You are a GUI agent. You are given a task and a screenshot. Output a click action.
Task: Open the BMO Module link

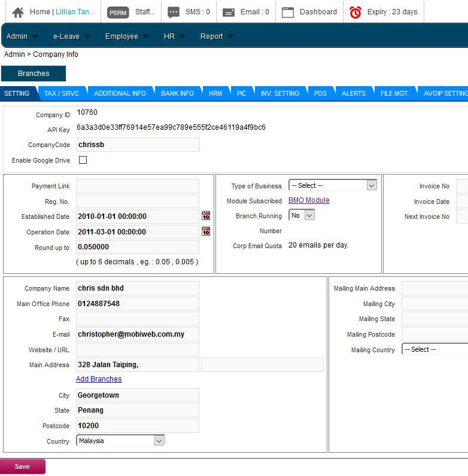[309, 200]
